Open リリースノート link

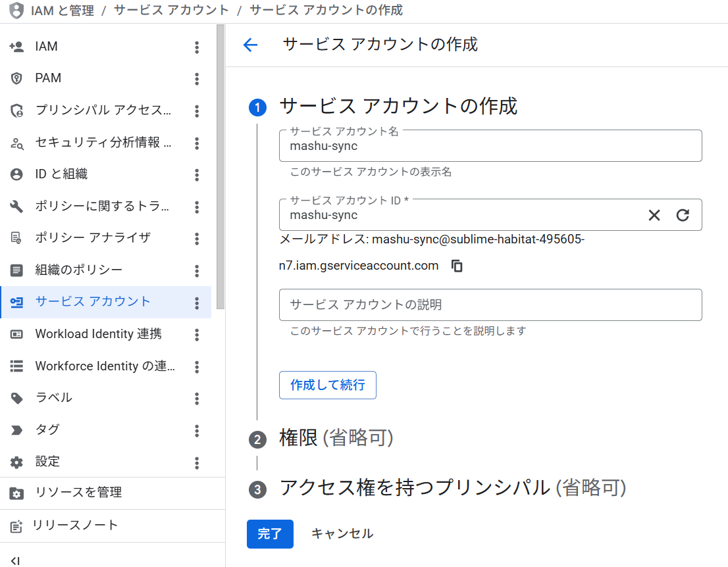[x=113, y=526]
